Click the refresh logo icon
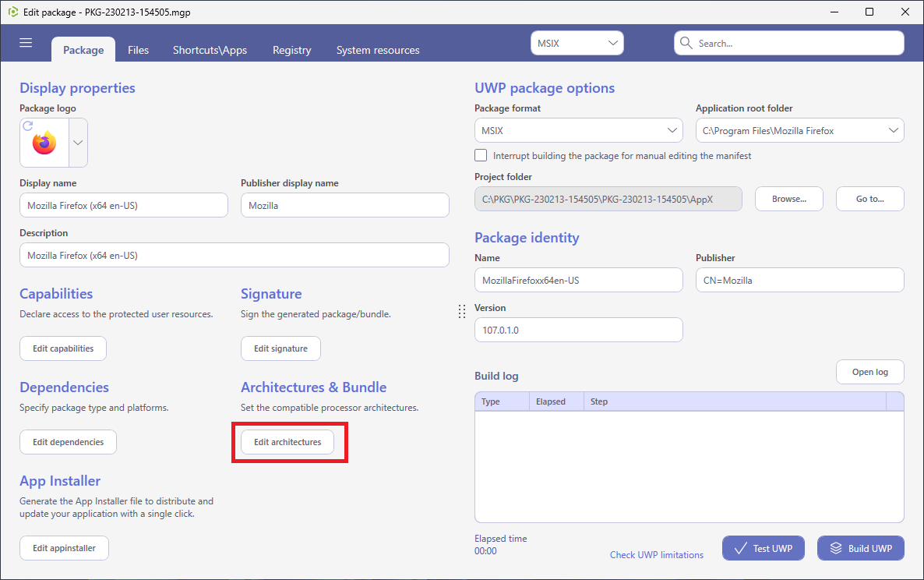 pos(28,126)
